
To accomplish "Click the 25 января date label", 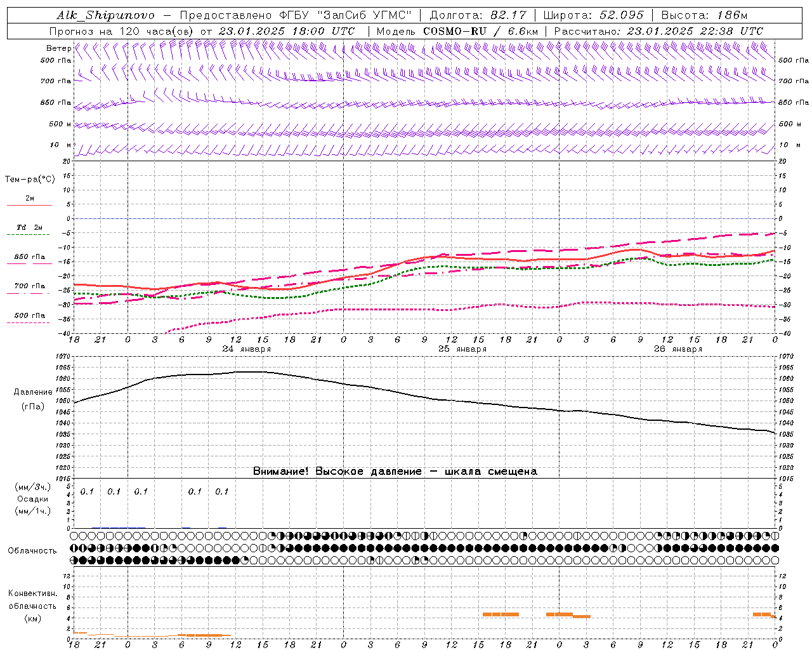I will pyautogui.click(x=462, y=349).
